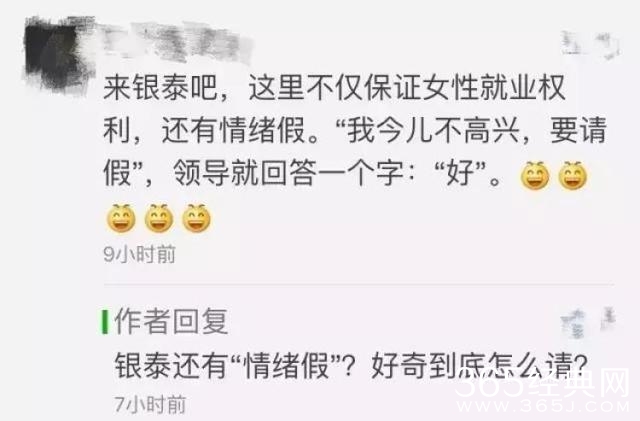Click the "7小时前" reply timestamp
The image size is (640, 421).
click(x=150, y=404)
